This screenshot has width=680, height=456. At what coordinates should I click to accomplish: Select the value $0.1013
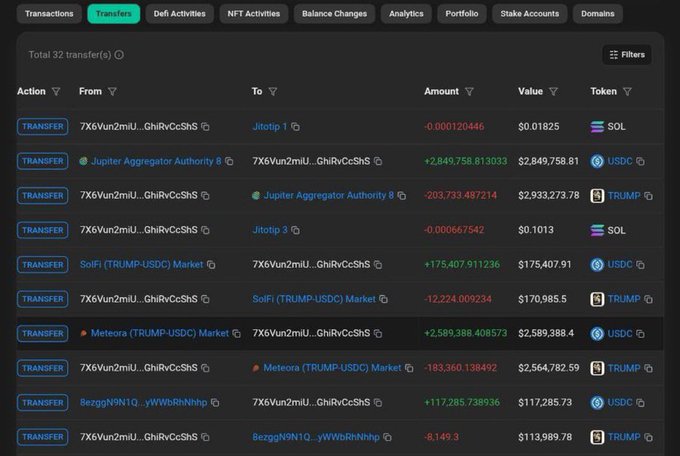point(536,230)
